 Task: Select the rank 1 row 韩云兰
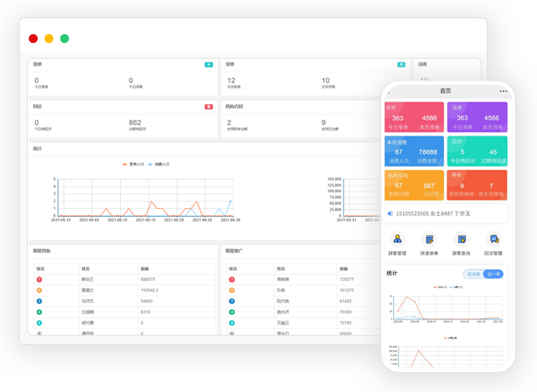click(x=86, y=279)
